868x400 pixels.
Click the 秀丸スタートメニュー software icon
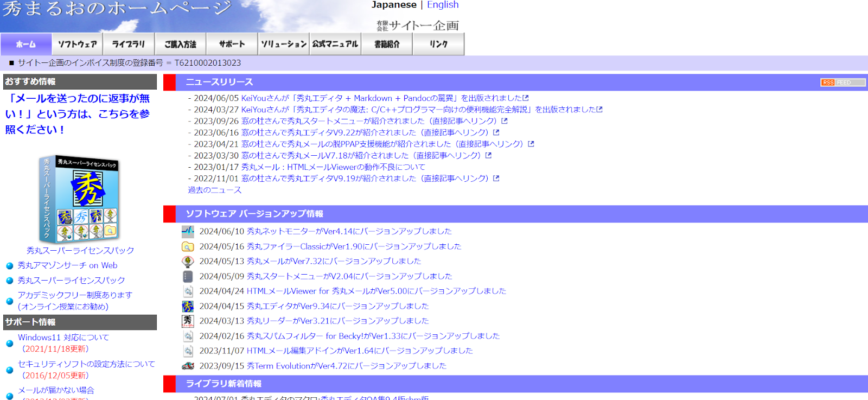[188, 276]
